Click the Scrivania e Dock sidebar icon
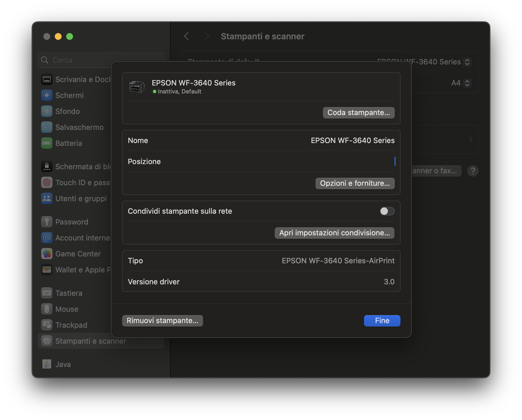522x420 pixels. pyautogui.click(x=47, y=79)
